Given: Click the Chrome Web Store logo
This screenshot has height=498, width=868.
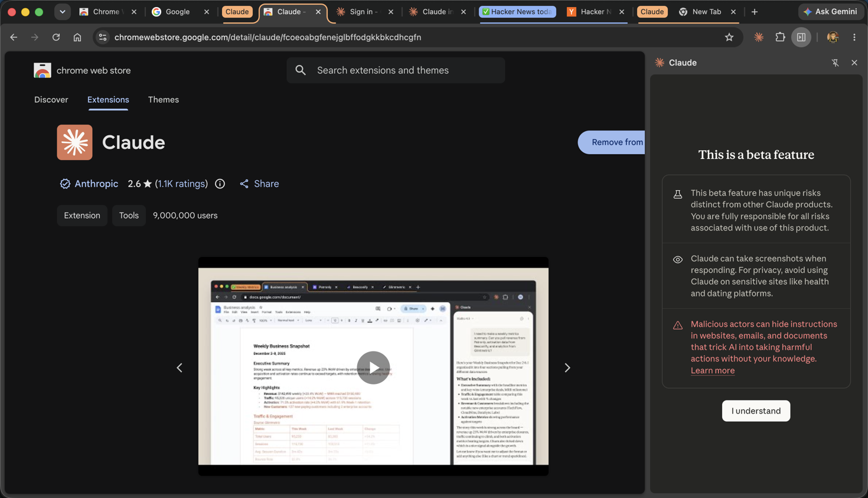Looking at the screenshot, I should pos(43,70).
